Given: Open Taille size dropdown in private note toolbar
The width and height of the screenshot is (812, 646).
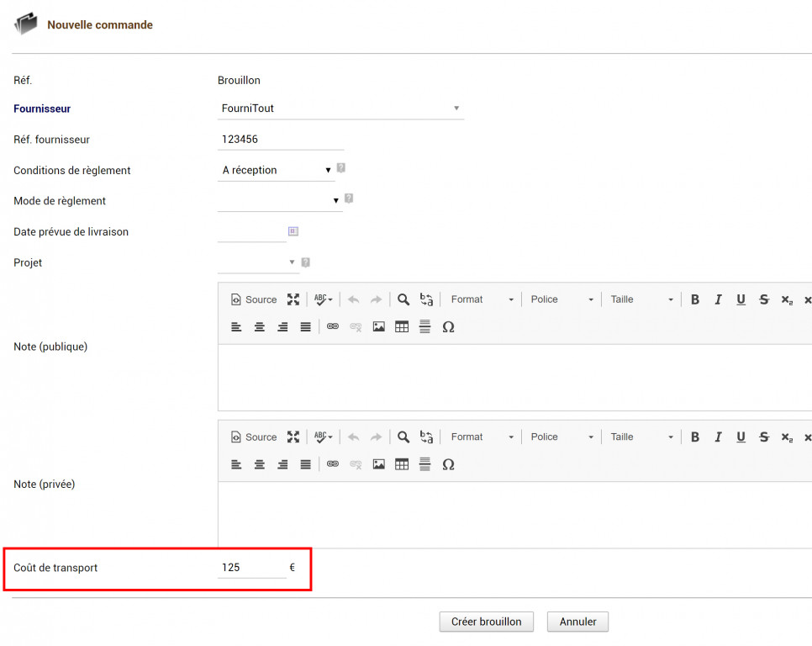Looking at the screenshot, I should [641, 437].
